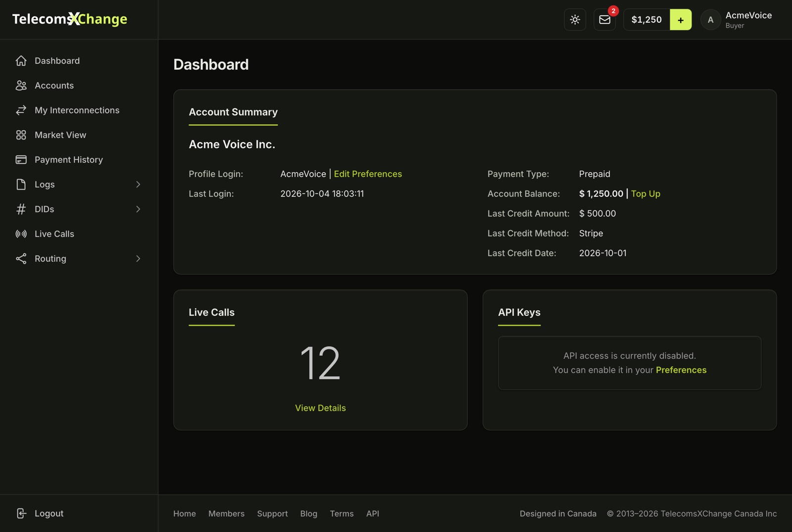Click the Live Calls broadcast icon
This screenshot has height=532, width=792.
(x=21, y=234)
